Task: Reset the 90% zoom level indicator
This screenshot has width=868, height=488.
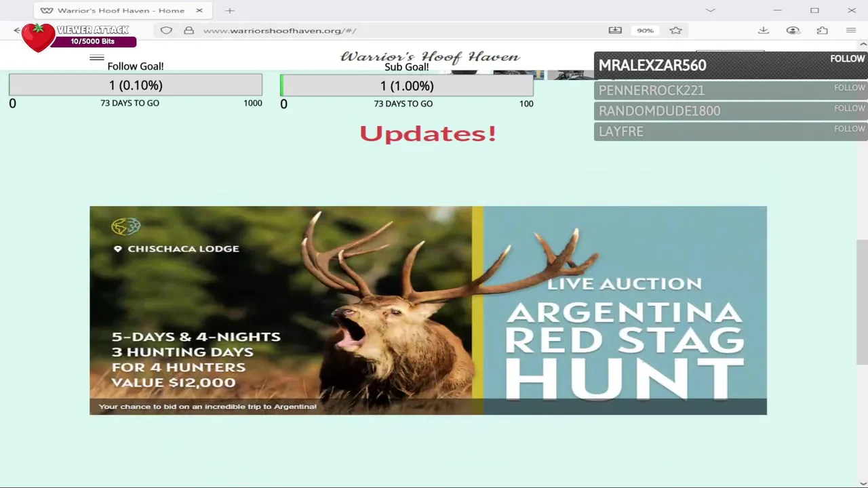Action: [645, 30]
